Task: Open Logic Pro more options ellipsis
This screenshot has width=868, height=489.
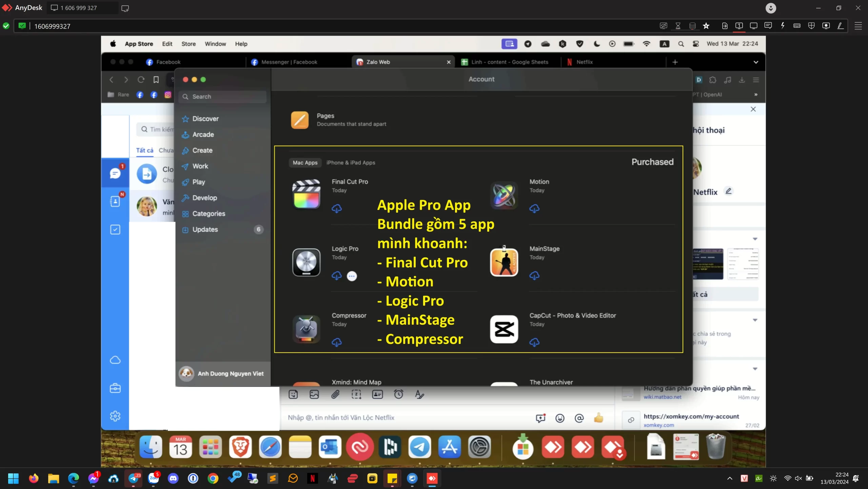Action: [352, 276]
